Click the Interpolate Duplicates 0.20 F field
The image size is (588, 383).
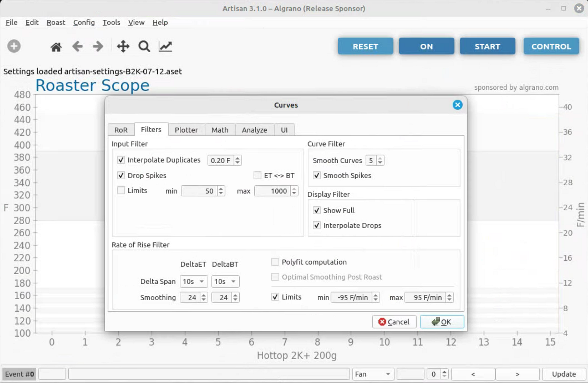click(x=221, y=161)
